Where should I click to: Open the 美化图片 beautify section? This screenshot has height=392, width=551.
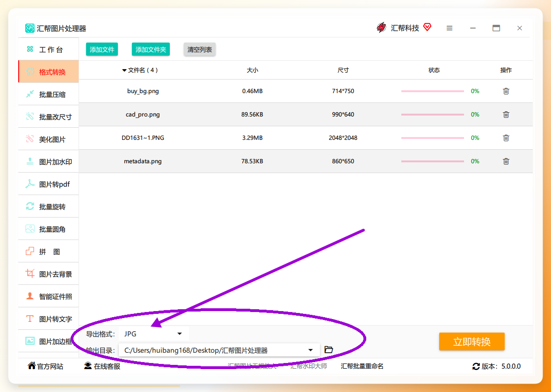49,139
